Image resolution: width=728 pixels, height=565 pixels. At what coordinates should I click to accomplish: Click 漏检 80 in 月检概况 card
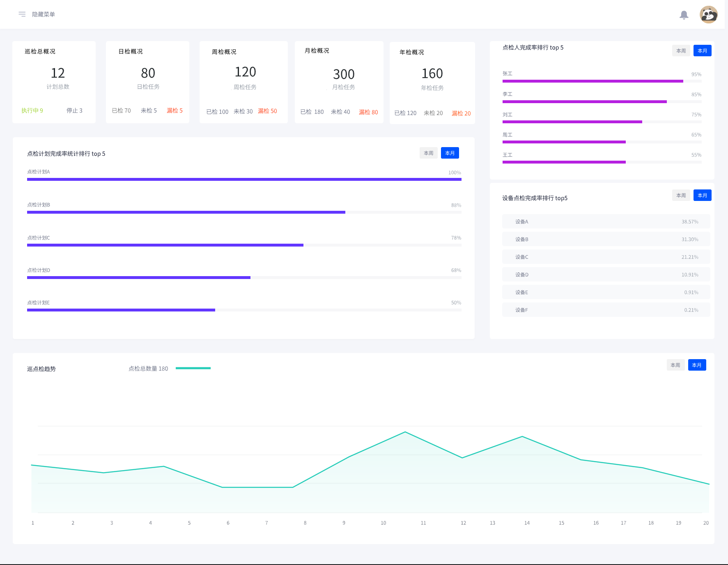coord(368,112)
